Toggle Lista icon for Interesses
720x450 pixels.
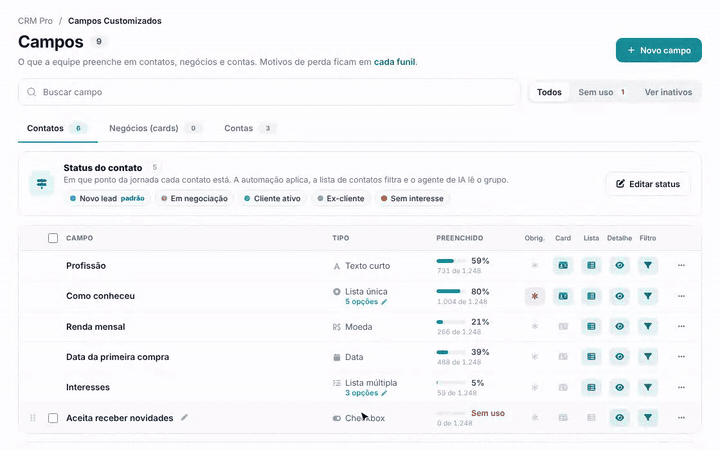pos(591,388)
